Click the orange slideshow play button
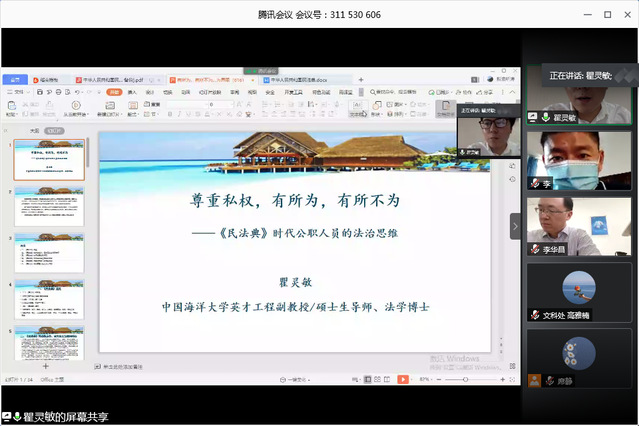The image size is (639, 426). (x=402, y=380)
